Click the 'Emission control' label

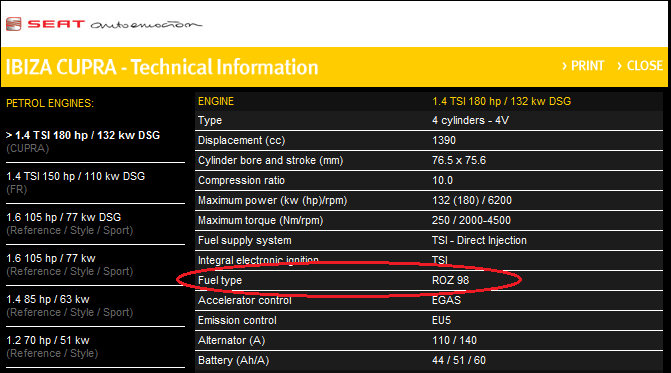[237, 320]
